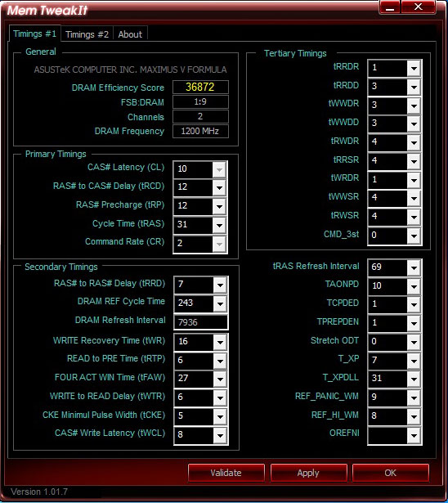Expand the Stretch ODT dropdown
This screenshot has height=503, width=448.
click(x=414, y=342)
